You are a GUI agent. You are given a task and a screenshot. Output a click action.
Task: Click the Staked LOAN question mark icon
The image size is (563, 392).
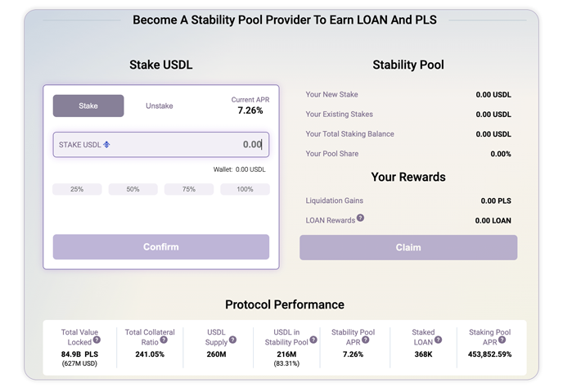coord(438,340)
